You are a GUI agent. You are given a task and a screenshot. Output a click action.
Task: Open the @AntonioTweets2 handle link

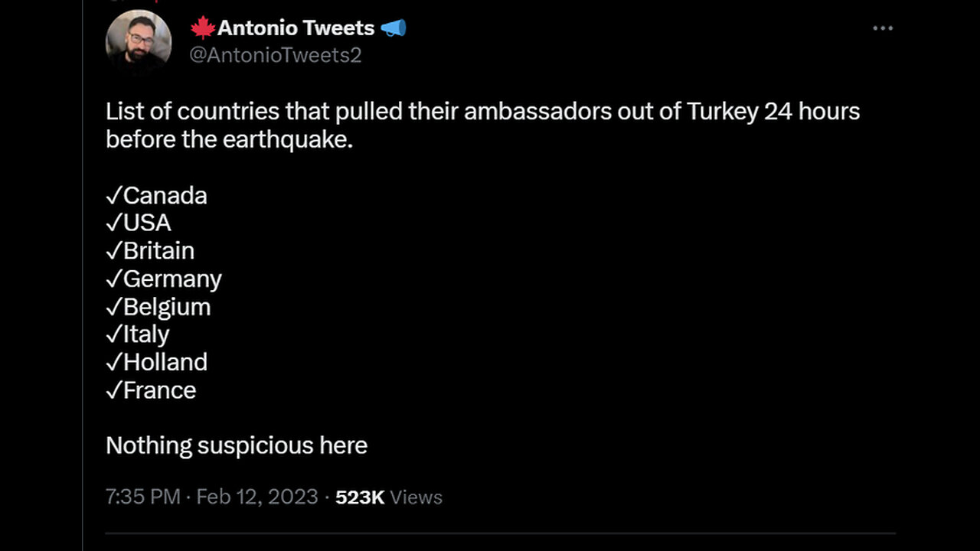point(275,55)
